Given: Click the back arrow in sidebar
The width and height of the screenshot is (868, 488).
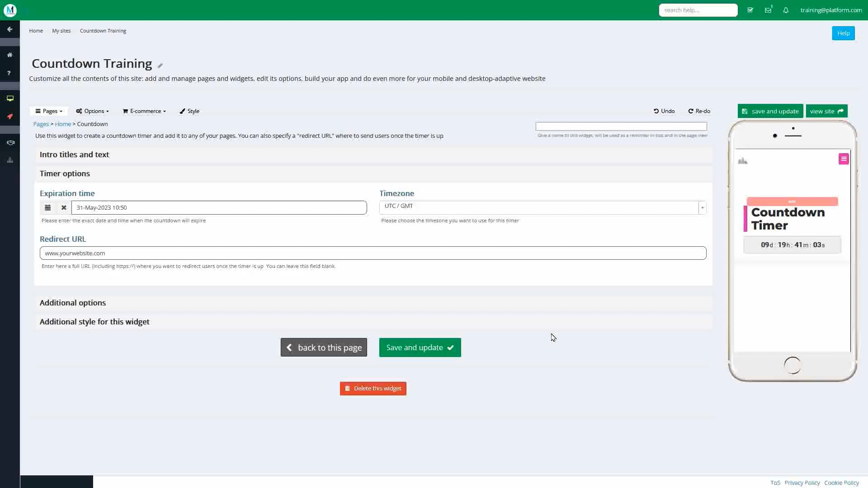Looking at the screenshot, I should [x=9, y=29].
